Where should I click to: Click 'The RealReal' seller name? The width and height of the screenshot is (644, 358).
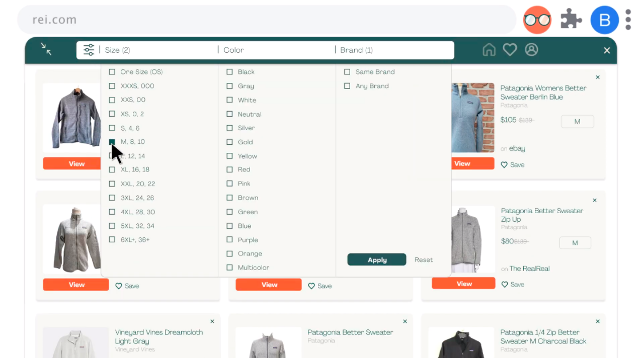(x=529, y=268)
